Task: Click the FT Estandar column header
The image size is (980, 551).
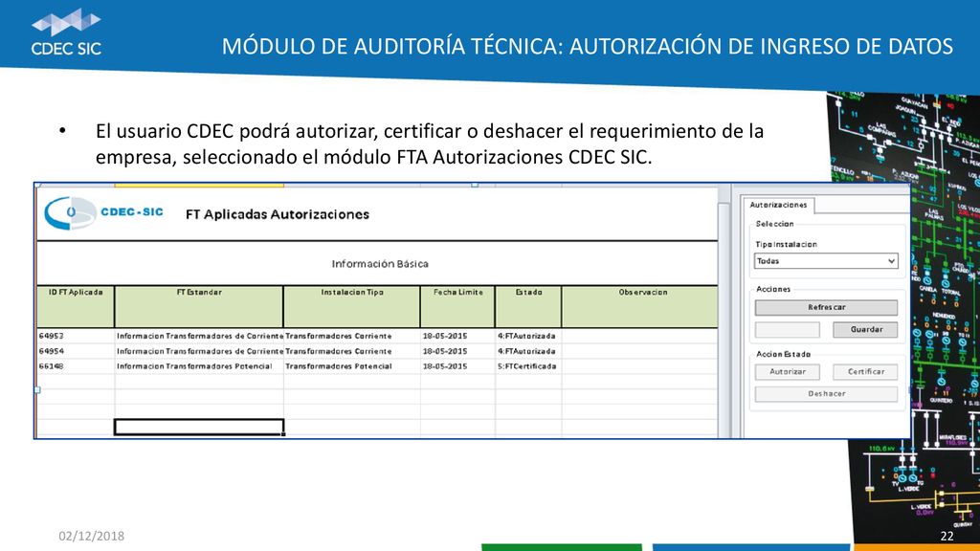Action: coord(199,306)
